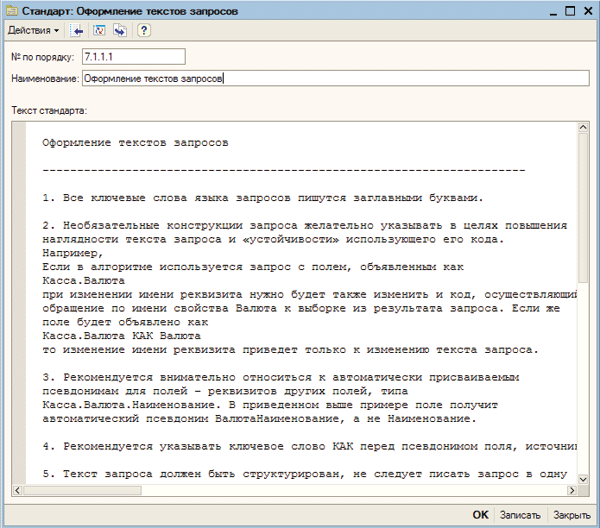Click the copy-documents icon with blue arrow
Screen dimensions: 600x528
[120, 31]
